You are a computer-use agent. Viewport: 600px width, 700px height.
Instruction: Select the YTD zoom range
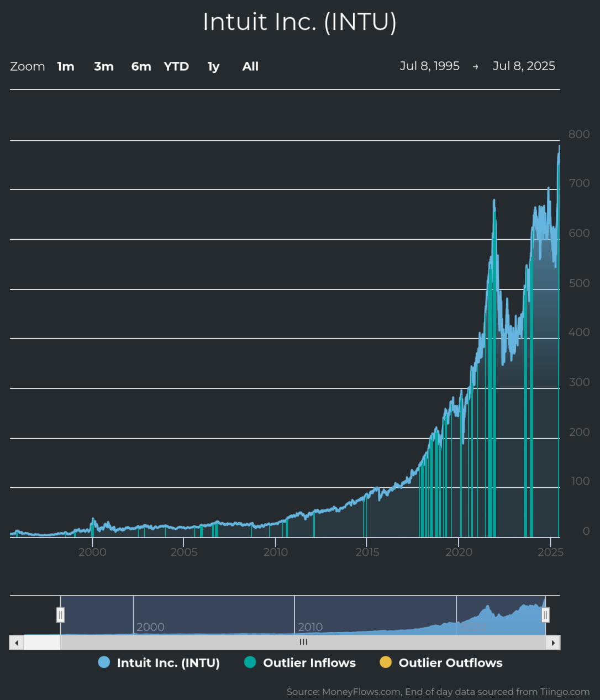coord(177,66)
